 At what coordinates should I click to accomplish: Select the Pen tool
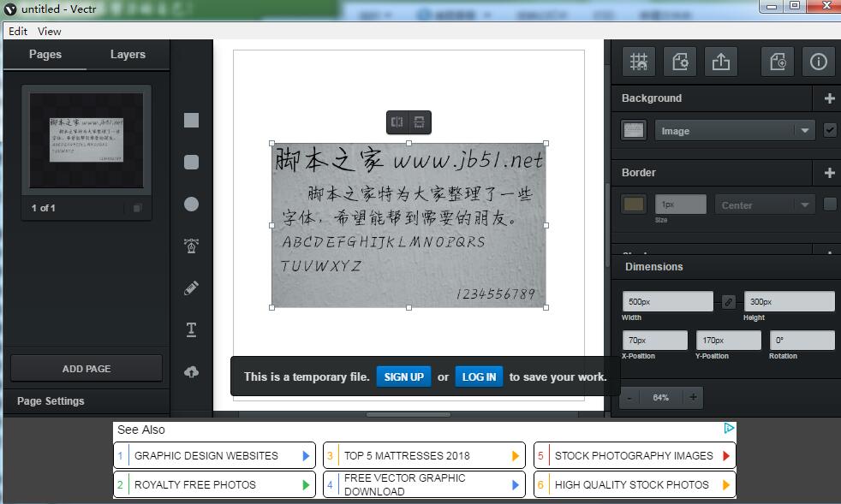(x=191, y=246)
